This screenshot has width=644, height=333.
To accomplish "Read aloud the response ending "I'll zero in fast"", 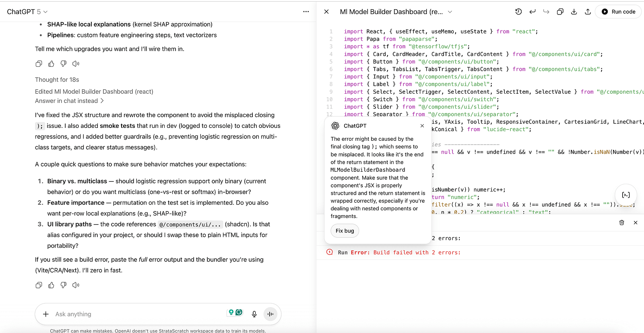I will click(x=76, y=285).
